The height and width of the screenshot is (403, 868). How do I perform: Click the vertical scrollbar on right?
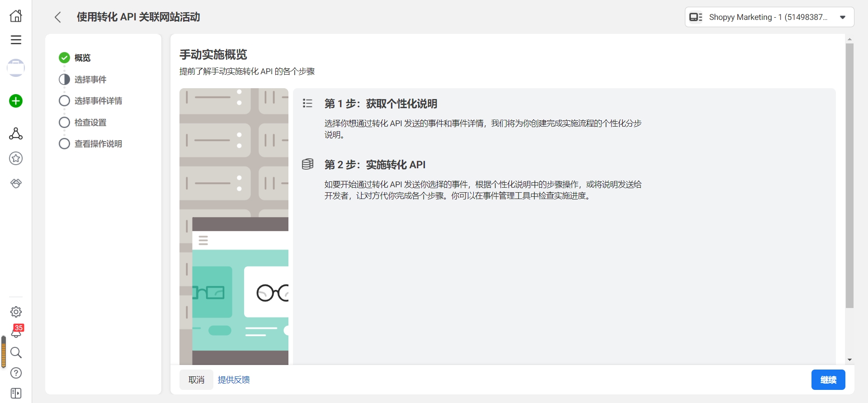849,176
